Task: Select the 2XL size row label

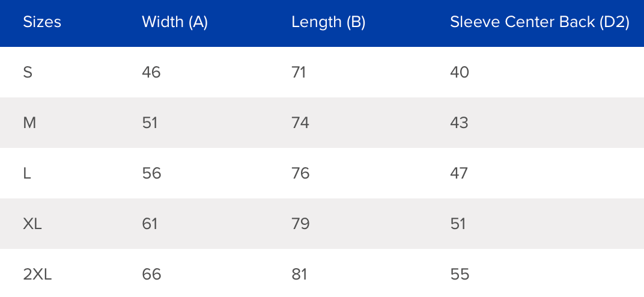Action: tap(37, 274)
